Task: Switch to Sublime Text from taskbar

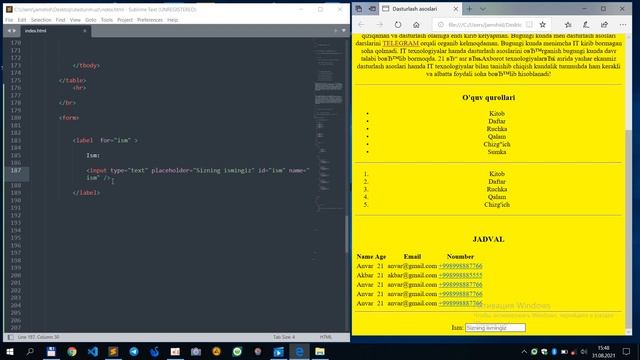Action: coord(113,351)
